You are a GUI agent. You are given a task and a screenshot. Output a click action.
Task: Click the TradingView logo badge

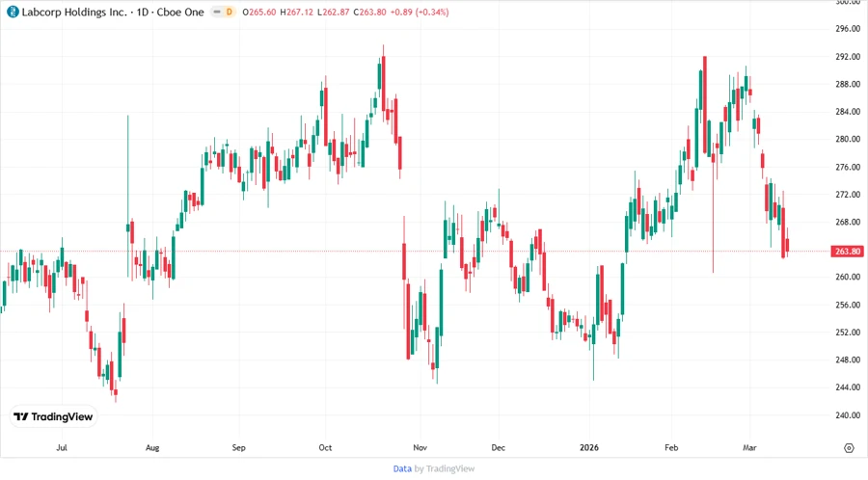tap(54, 417)
